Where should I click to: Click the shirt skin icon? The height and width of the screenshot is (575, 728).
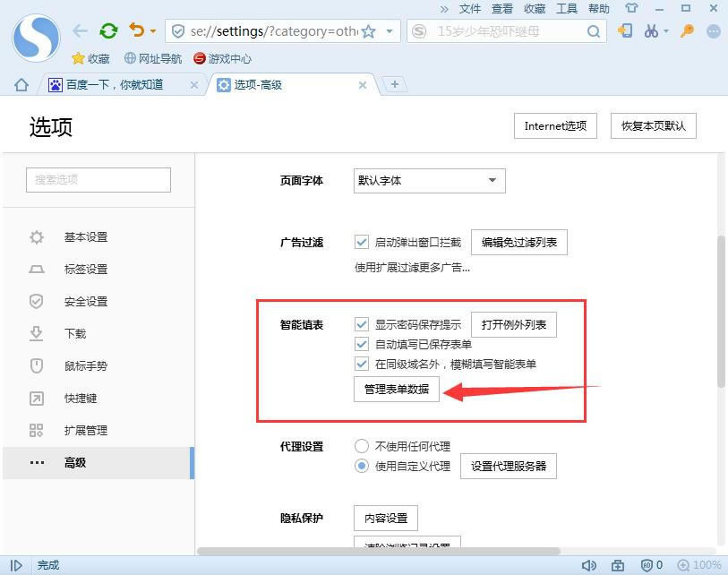point(631,8)
